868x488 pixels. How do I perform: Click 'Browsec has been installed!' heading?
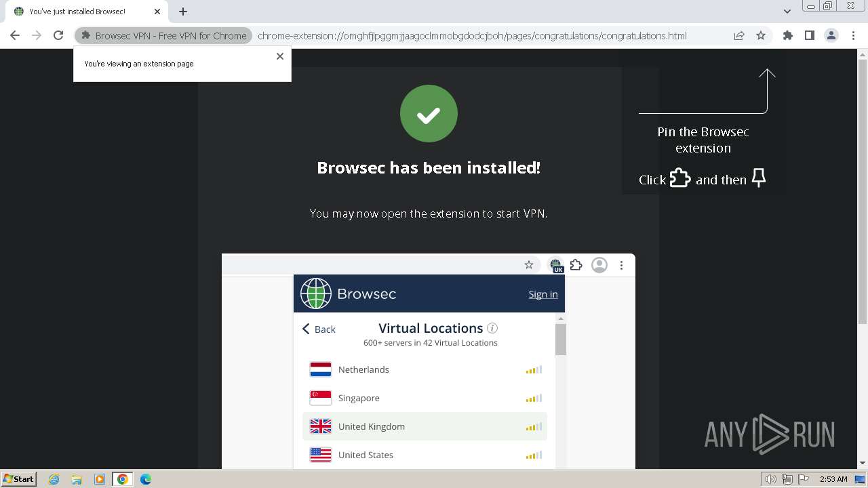(429, 167)
